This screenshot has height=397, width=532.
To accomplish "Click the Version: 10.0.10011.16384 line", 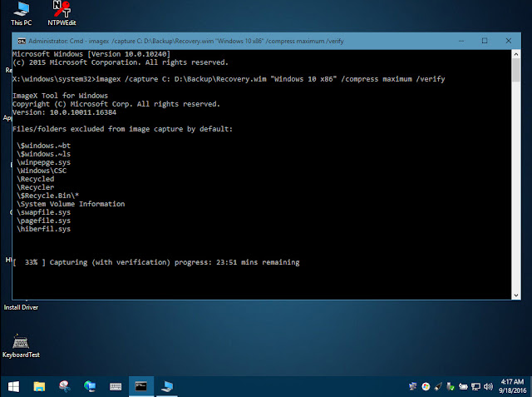I will tap(65, 112).
